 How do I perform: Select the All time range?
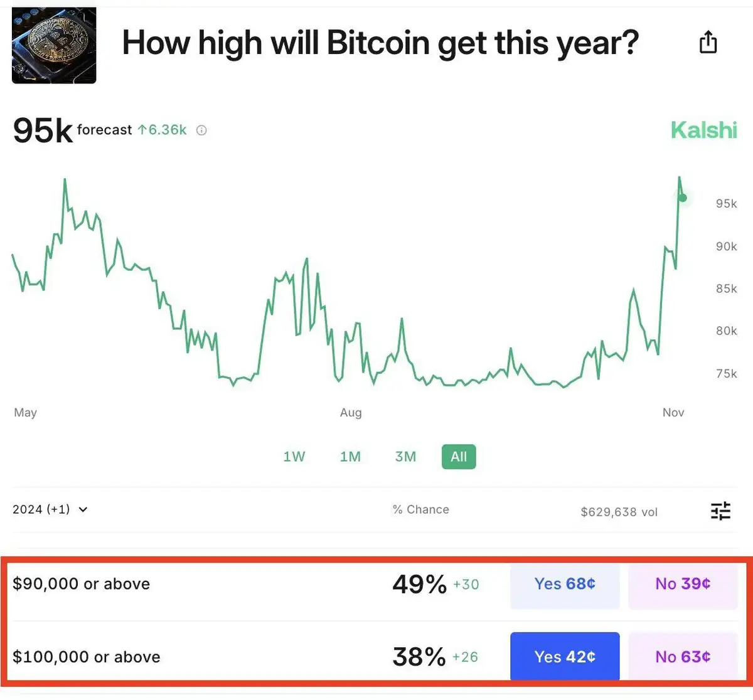459,457
